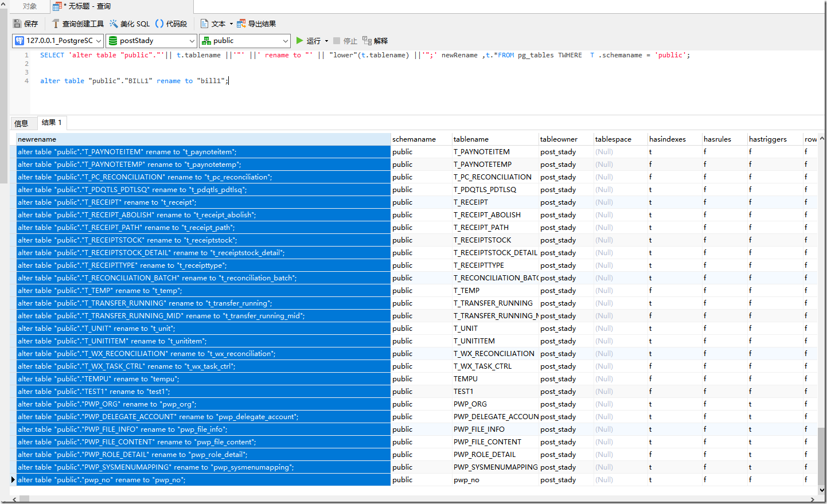
Task: Click the tablespace column header
Action: pyautogui.click(x=620, y=139)
